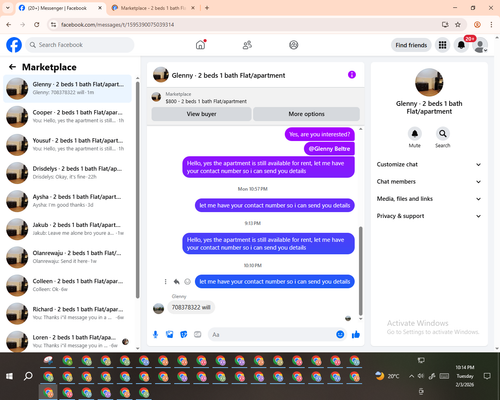Open Cooper conversation
Viewport: 500px width, 400px height.
(68, 116)
